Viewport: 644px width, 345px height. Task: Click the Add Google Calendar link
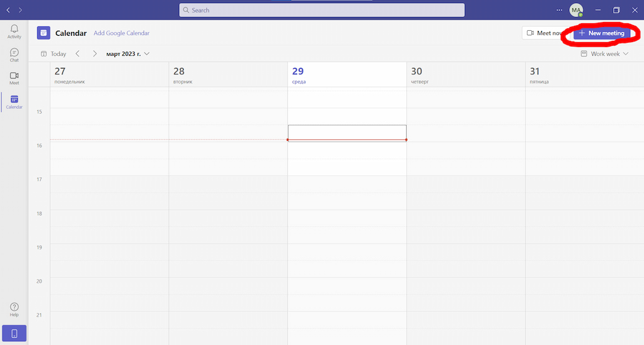click(121, 33)
